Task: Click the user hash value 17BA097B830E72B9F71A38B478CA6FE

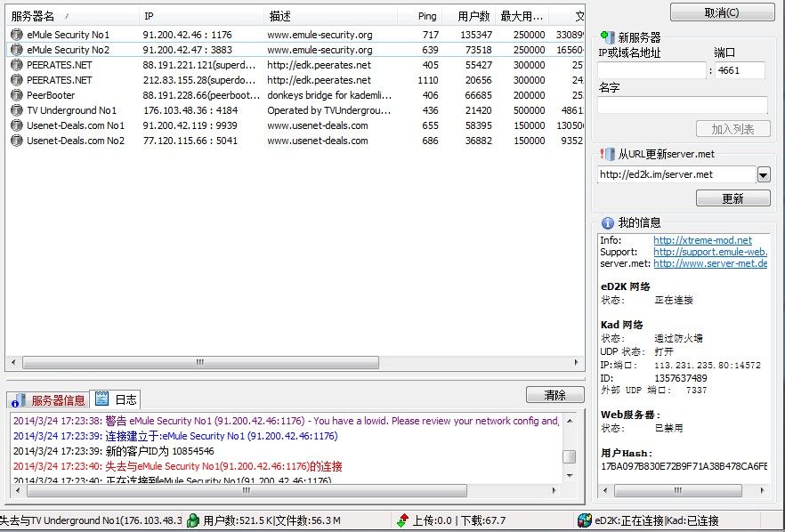Action: [684, 466]
